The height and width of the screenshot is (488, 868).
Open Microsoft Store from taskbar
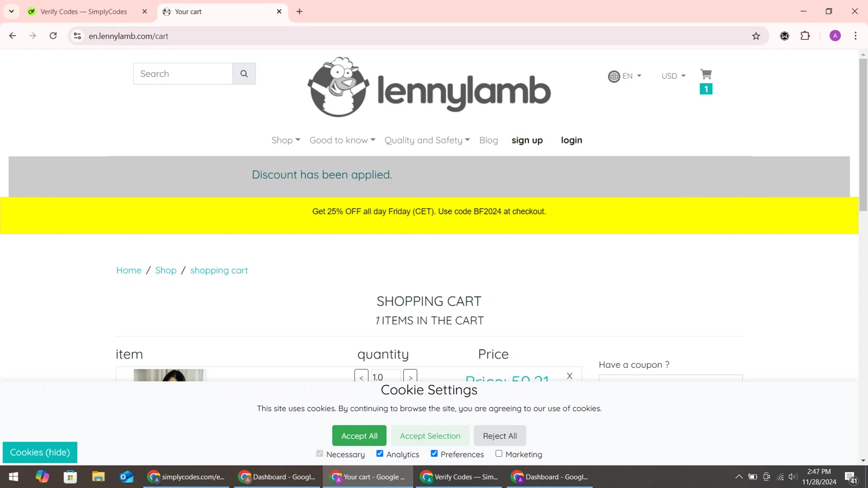(x=71, y=477)
